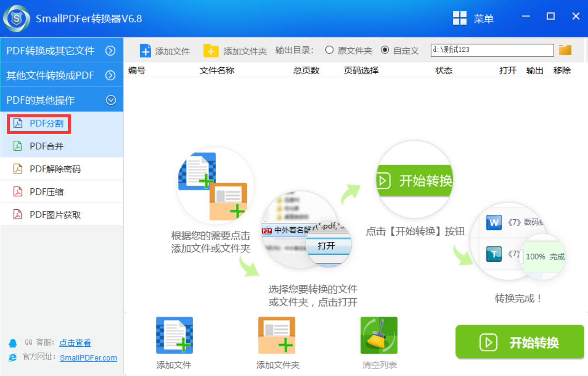Image resolution: width=588 pixels, height=376 pixels.
Task: Click the PDF解除密码 document icon
Action: click(18, 169)
